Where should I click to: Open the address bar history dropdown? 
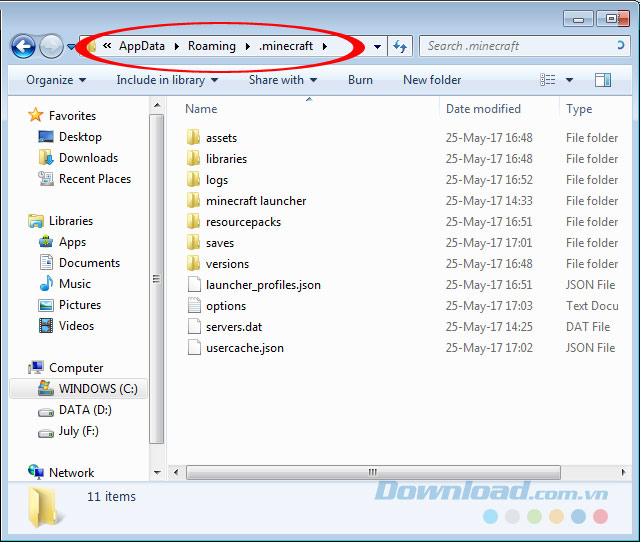pyautogui.click(x=378, y=47)
